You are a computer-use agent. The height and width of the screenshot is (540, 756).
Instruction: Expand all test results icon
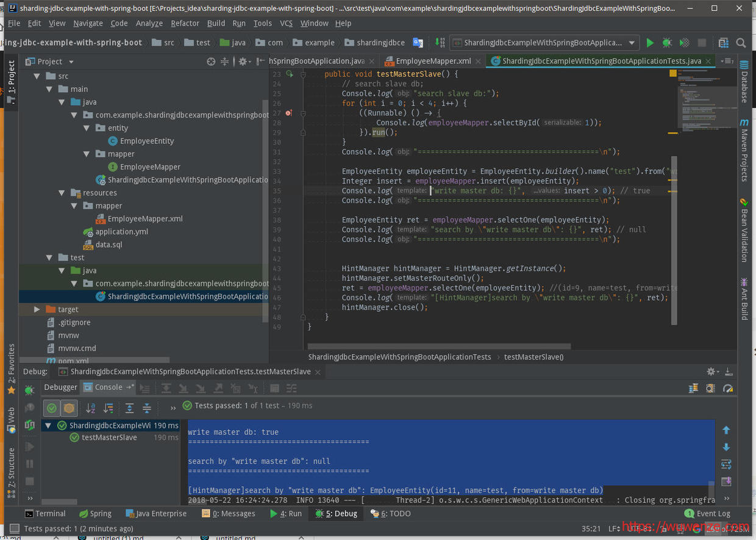(129, 408)
